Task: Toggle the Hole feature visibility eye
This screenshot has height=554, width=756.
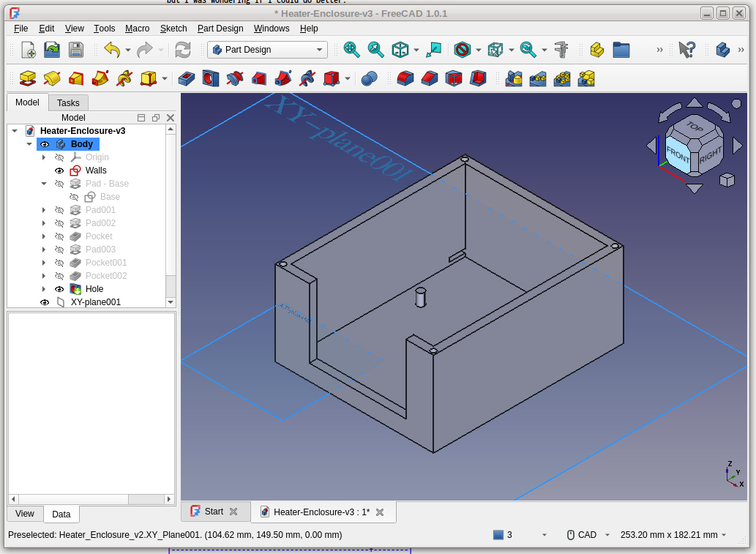Action: pos(59,288)
